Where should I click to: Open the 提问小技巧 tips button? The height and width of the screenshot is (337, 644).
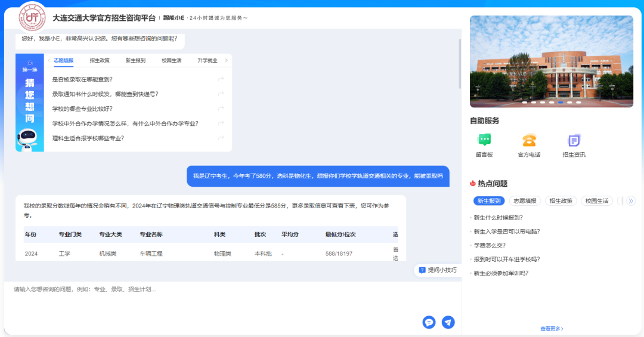[x=438, y=270]
